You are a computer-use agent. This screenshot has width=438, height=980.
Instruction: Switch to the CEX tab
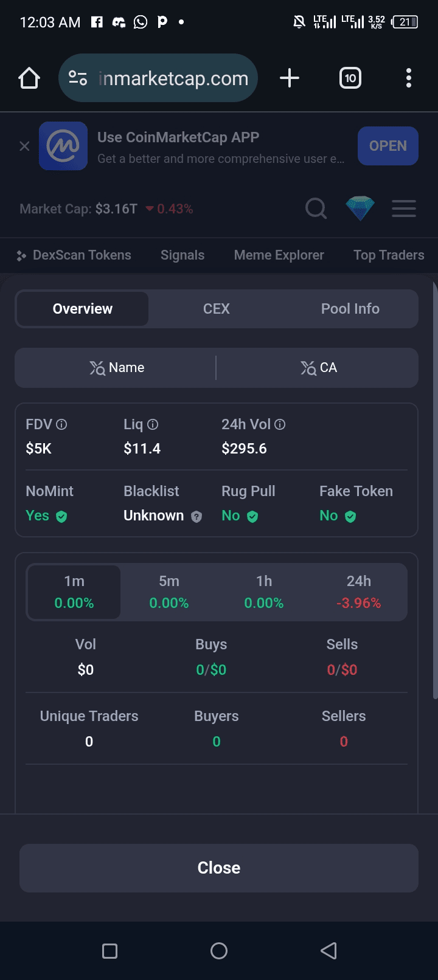(x=217, y=309)
